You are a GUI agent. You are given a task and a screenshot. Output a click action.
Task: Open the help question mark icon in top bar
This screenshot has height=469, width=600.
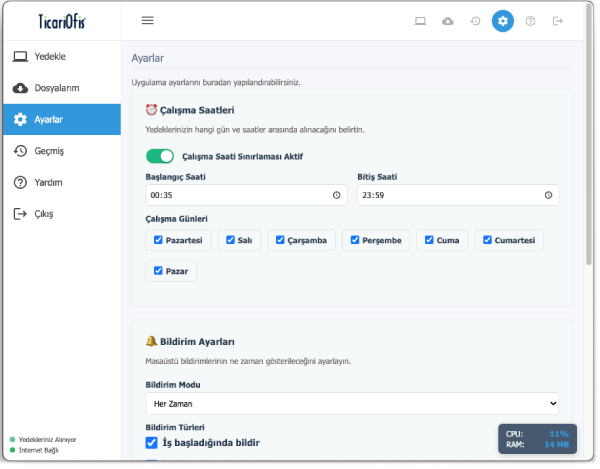click(x=530, y=20)
